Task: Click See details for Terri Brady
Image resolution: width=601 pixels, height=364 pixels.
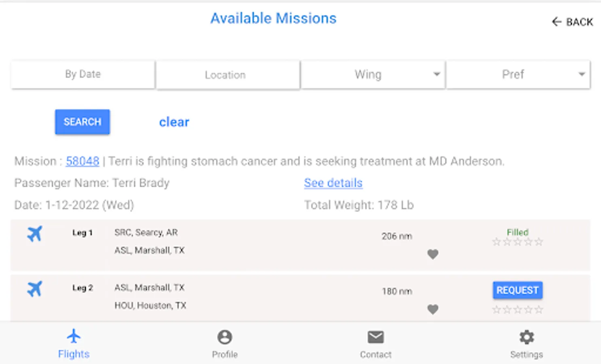Action: [x=333, y=183]
